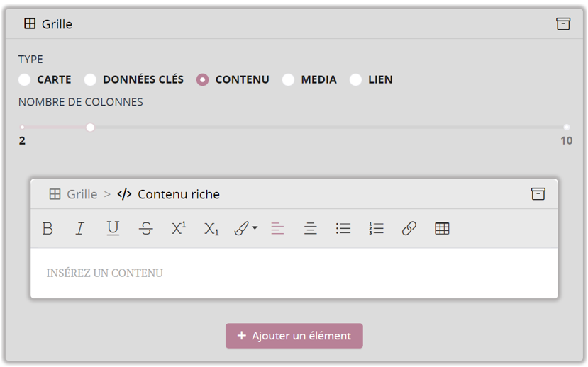This screenshot has width=588, height=367.
Task: Insert a table into the content
Action: coord(442,228)
